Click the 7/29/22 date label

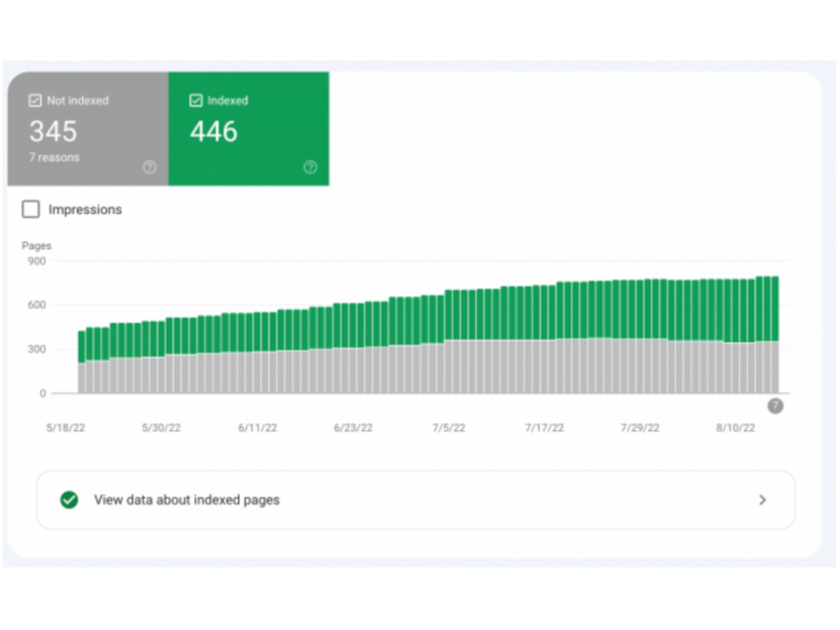(639, 428)
